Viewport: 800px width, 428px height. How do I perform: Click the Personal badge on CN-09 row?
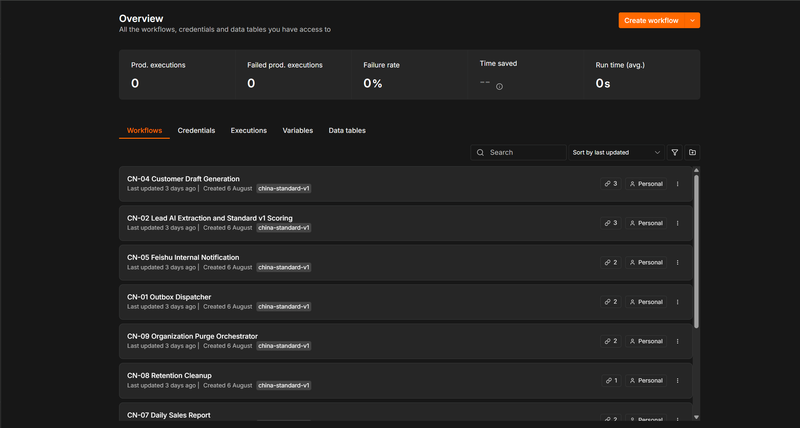click(646, 341)
